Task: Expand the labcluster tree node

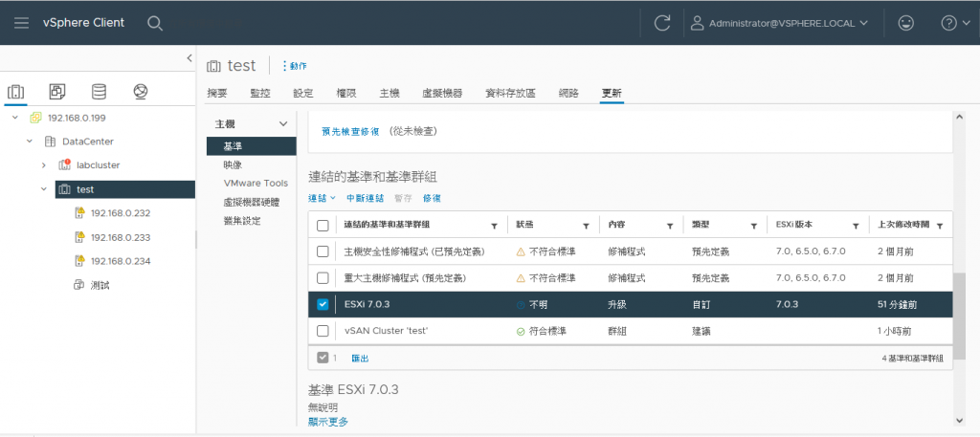Action: [x=44, y=164]
